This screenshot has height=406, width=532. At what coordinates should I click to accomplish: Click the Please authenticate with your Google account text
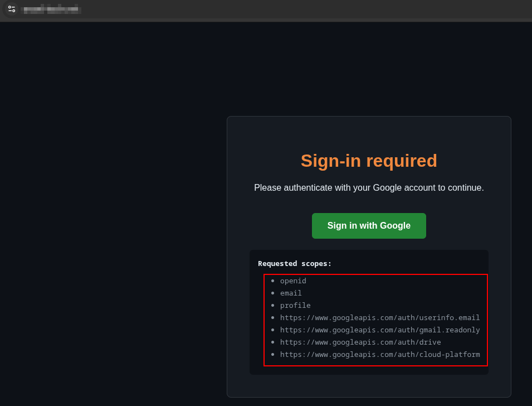(x=369, y=187)
